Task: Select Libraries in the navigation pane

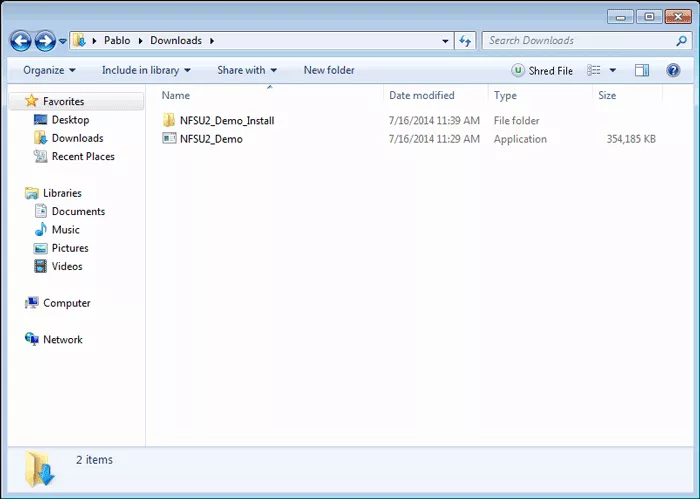Action: click(62, 193)
